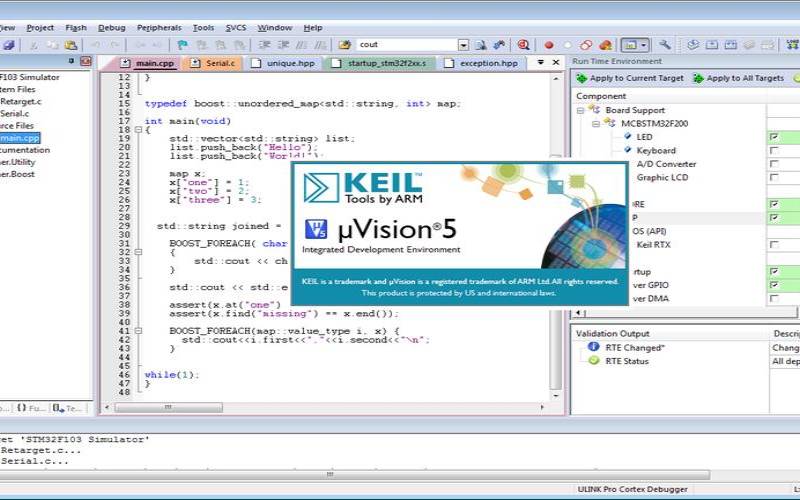
Task: Collapse the main function fold at line 18
Action: click(x=138, y=130)
